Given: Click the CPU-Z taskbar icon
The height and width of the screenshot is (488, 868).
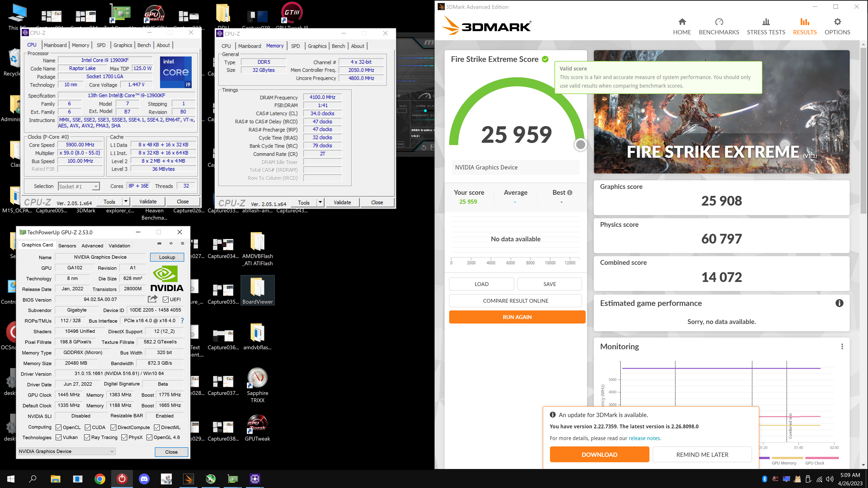Looking at the screenshot, I should coord(255,479).
